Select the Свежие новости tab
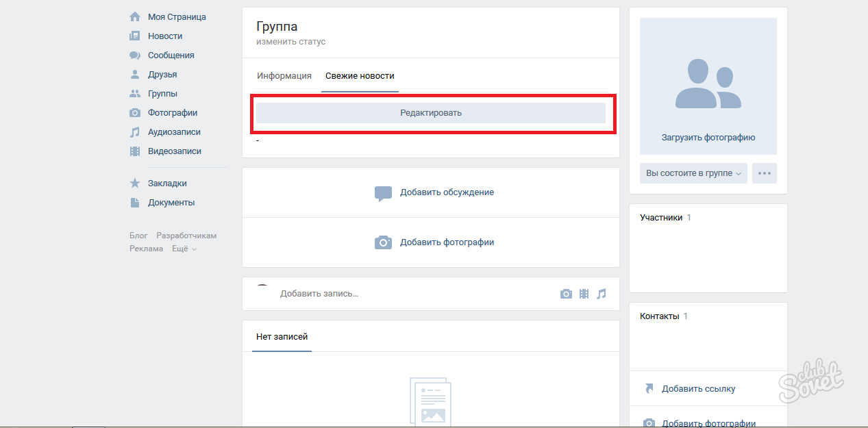 tap(360, 76)
